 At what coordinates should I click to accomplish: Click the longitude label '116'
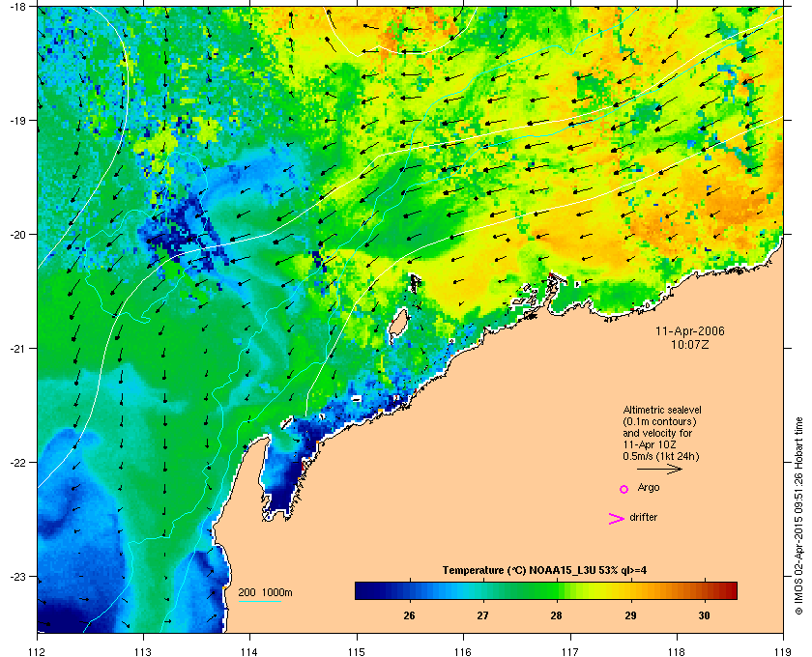pos(463,652)
